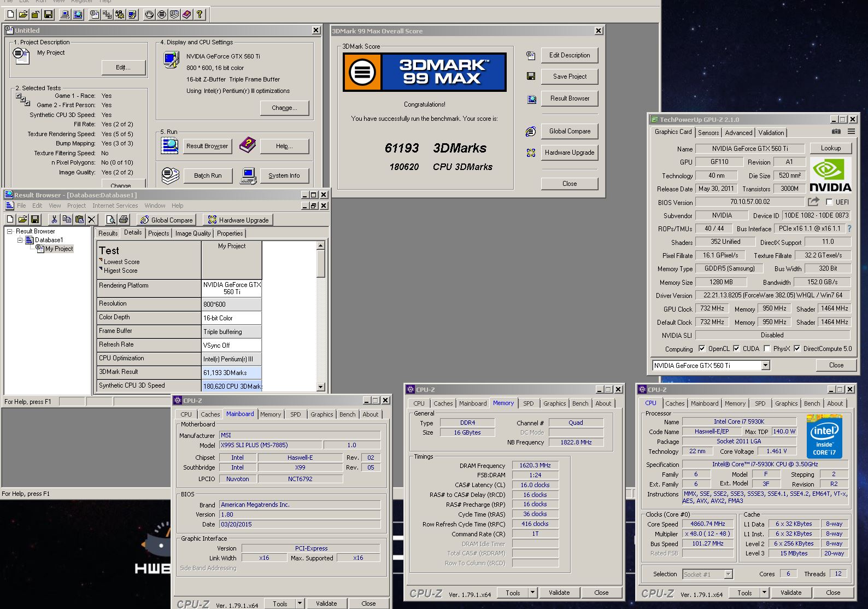
Task: Click the Lookup button in GPU-Z
Action: pos(830,148)
